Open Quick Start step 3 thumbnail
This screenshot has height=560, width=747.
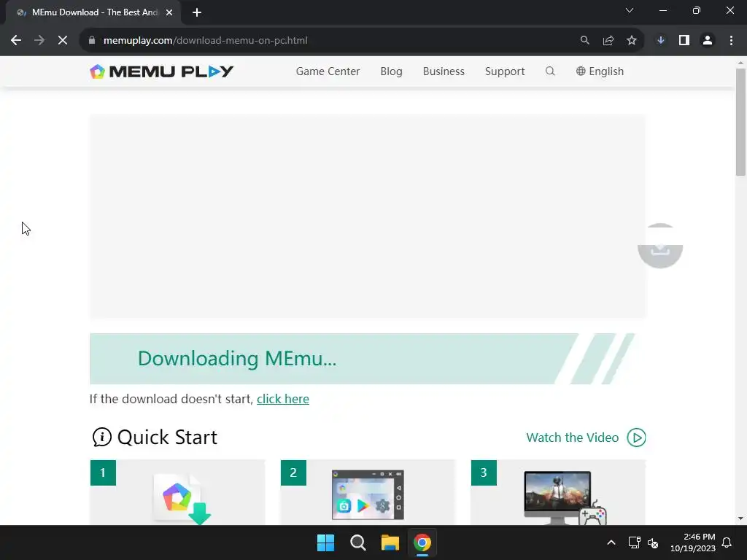tap(558, 492)
